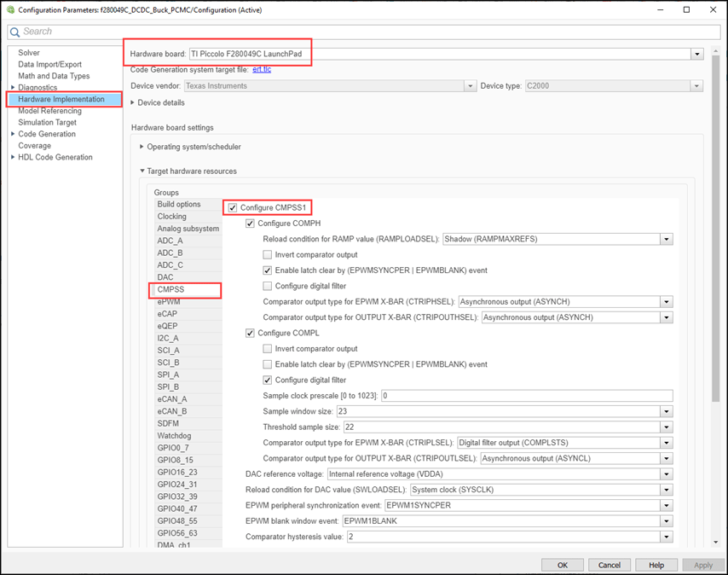This screenshot has width=728, height=575.
Task: Uncheck the Configure COMPL checkbox
Action: pos(250,333)
